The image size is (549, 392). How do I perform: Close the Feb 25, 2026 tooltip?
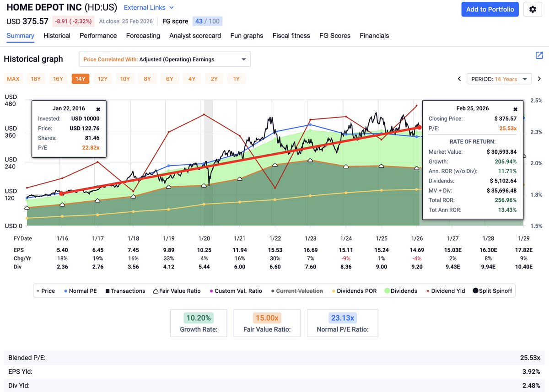tap(515, 109)
